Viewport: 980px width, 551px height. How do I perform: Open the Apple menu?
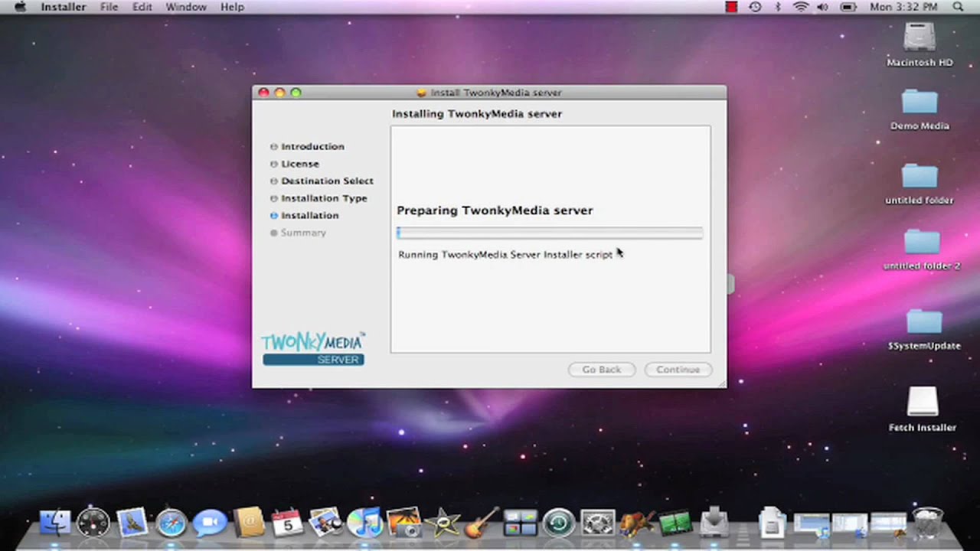click(x=21, y=7)
